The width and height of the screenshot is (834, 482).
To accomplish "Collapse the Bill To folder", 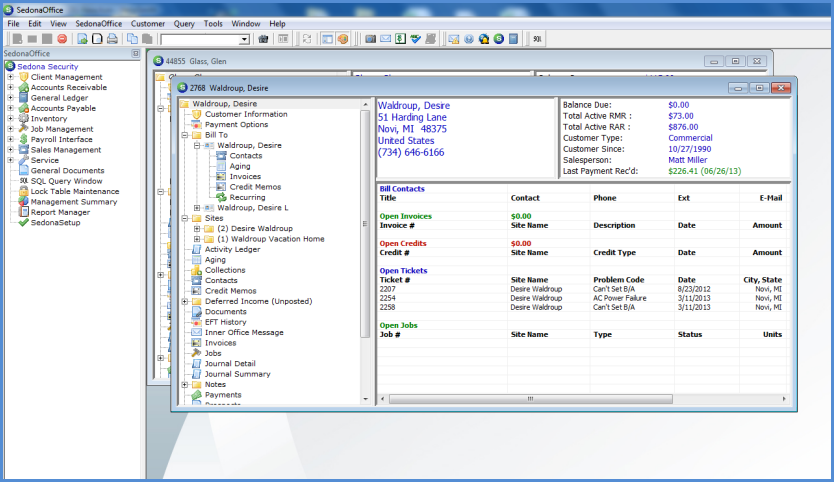I will pos(185,135).
